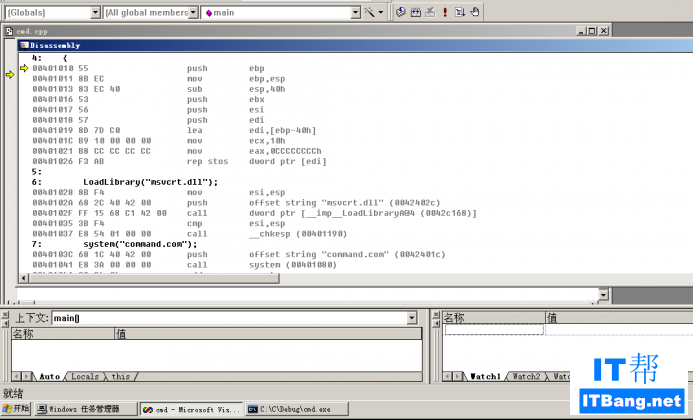Click the Build toolbar icon
The height and width of the screenshot is (420, 693).
click(x=415, y=12)
